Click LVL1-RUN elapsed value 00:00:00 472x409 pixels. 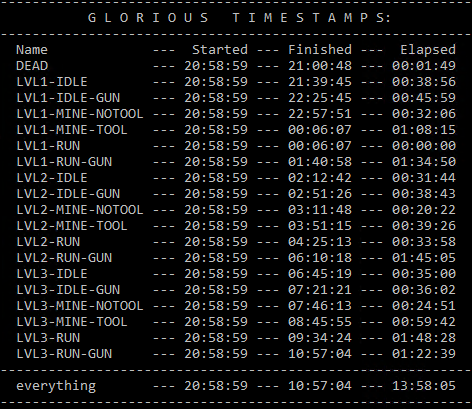tap(424, 146)
